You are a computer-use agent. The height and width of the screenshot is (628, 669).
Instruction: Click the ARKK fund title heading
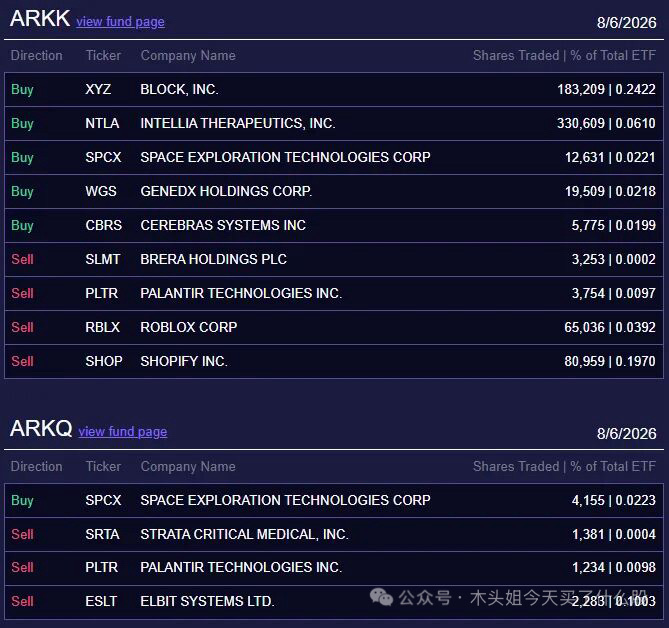click(40, 18)
